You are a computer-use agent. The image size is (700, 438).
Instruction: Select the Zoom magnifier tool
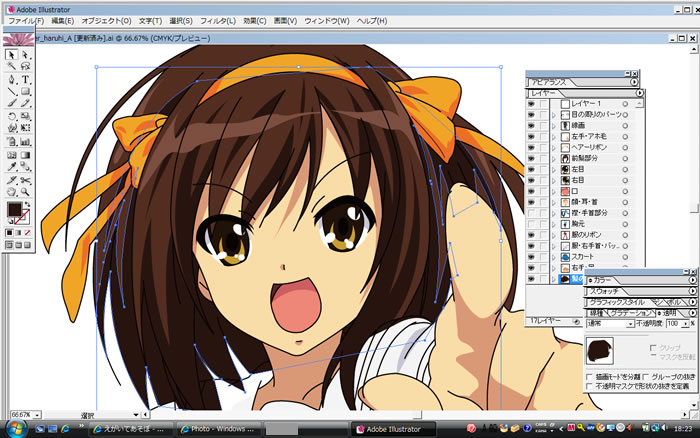pyautogui.click(x=25, y=192)
